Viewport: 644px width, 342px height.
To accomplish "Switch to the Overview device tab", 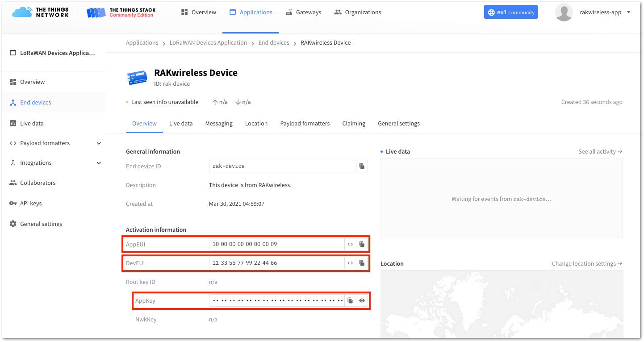I will click(144, 124).
